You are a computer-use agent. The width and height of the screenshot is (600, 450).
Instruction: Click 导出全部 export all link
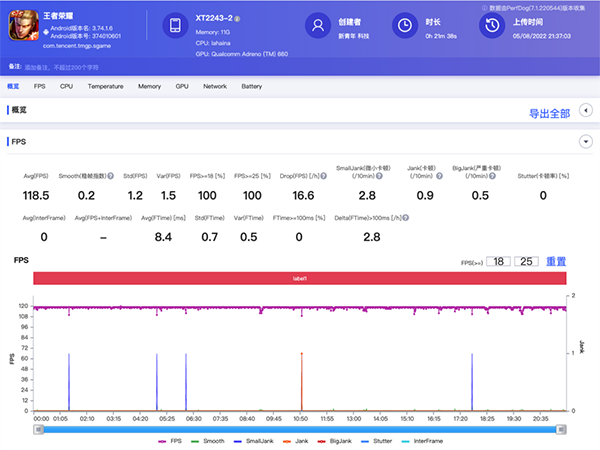[549, 113]
